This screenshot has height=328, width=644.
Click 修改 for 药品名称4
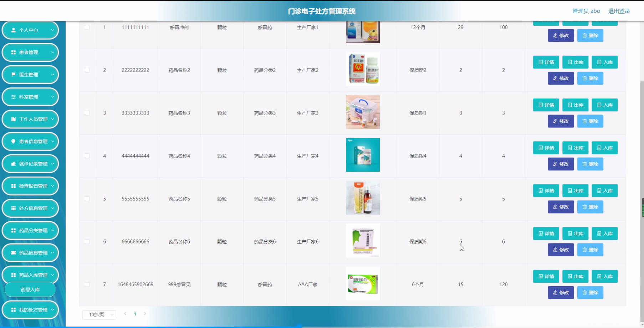tap(561, 164)
